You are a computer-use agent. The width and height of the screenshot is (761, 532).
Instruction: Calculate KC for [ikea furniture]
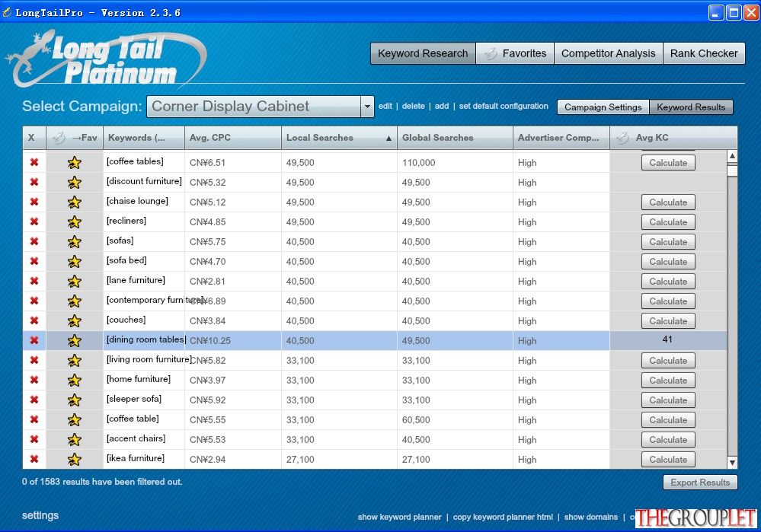668,459
